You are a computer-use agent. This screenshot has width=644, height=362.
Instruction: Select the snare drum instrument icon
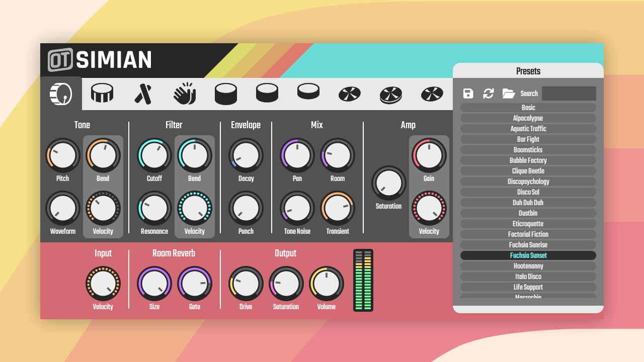click(102, 93)
